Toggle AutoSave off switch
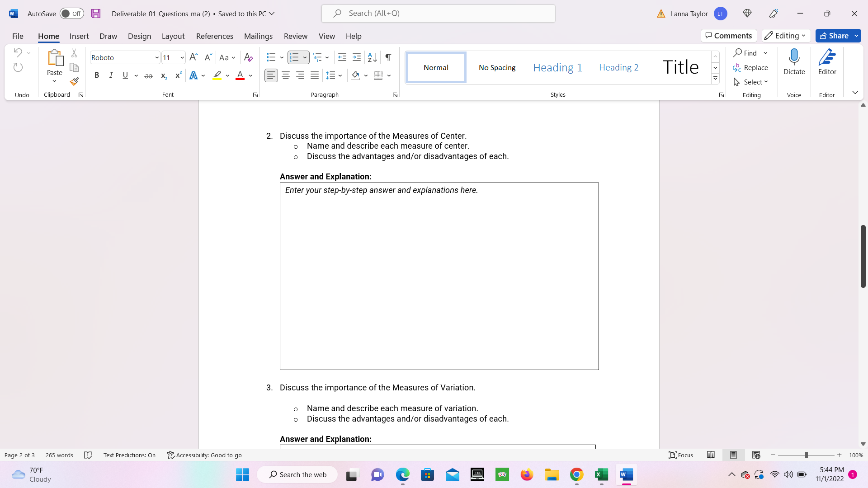The image size is (868, 488). [x=71, y=14]
